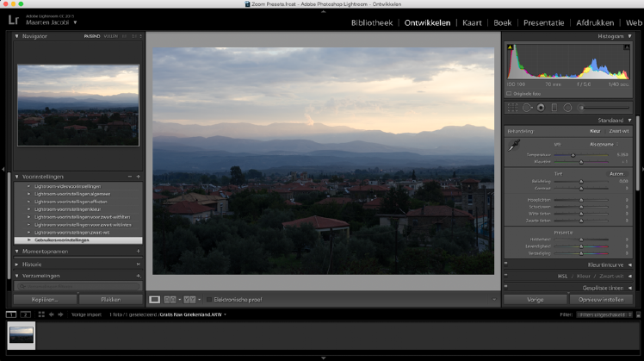Toggle Gesplitste tinten panel switch
The width and height of the screenshot is (644, 361).
(506, 287)
